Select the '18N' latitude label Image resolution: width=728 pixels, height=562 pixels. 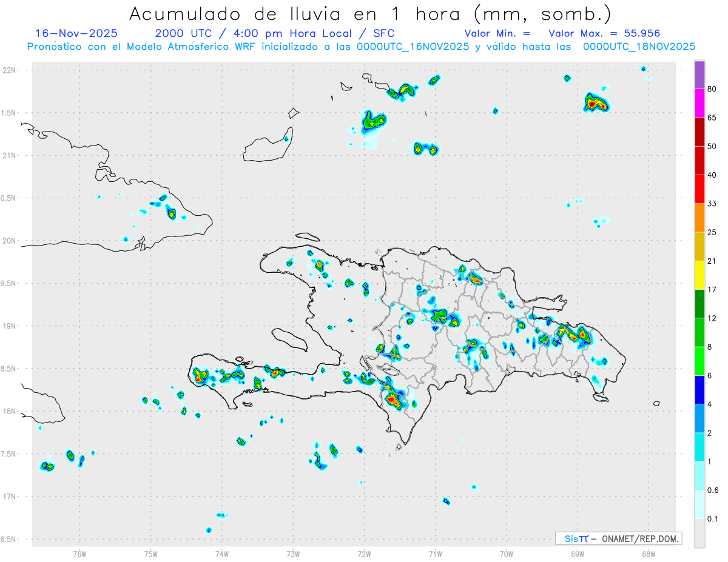click(10, 412)
